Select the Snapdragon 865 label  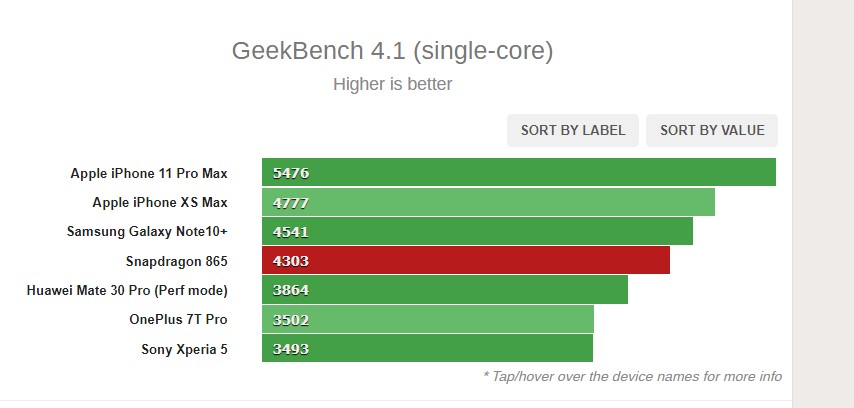click(x=176, y=261)
